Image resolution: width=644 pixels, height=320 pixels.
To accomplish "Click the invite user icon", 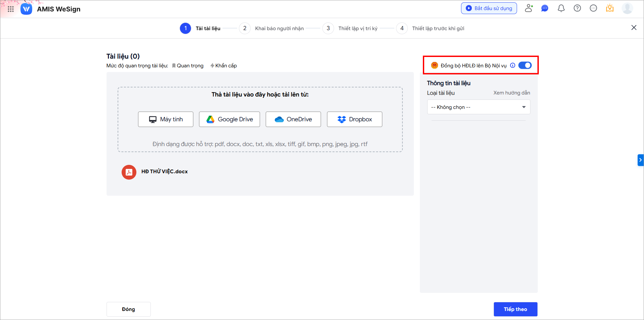I will point(529,8).
